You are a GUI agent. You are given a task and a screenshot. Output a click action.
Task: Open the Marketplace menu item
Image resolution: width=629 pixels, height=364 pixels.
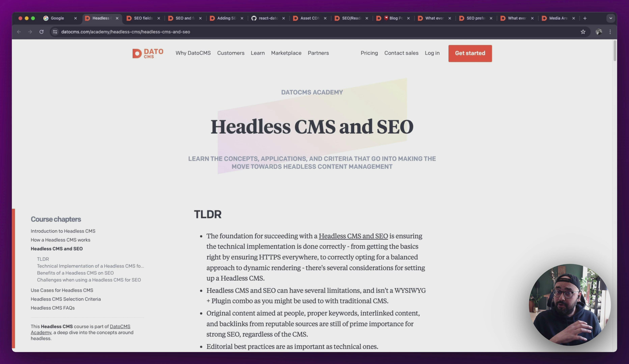[286, 53]
